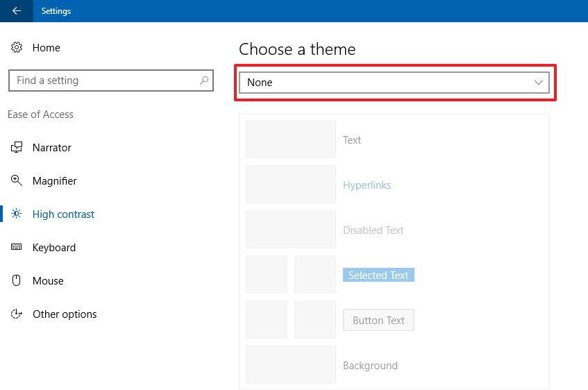
Task: Click the highlighted Selected Text label
Action: click(x=378, y=275)
